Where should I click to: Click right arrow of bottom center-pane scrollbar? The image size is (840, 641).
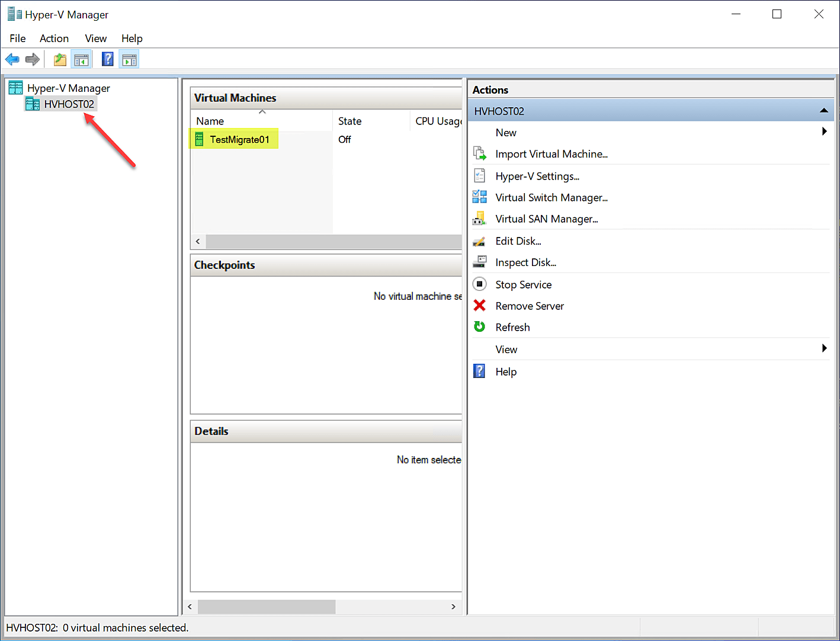453,607
